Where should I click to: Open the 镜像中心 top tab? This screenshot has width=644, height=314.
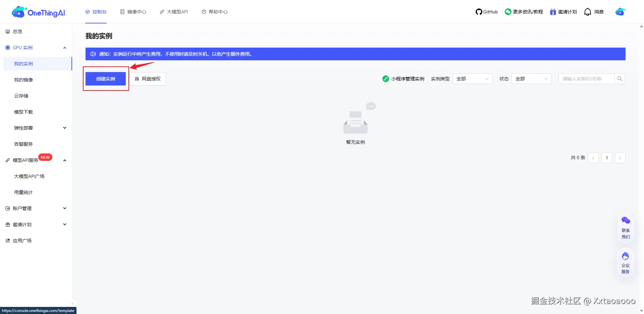click(133, 12)
